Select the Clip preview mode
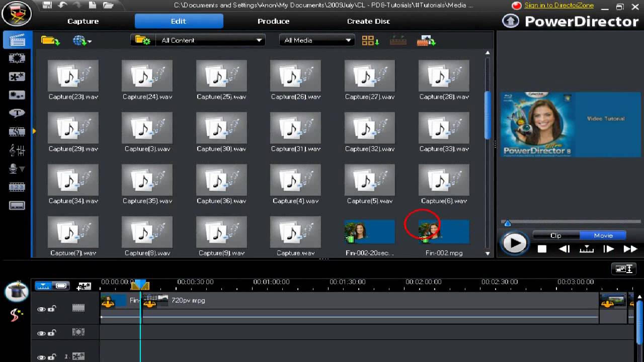Image resolution: width=644 pixels, height=362 pixels. tap(556, 235)
